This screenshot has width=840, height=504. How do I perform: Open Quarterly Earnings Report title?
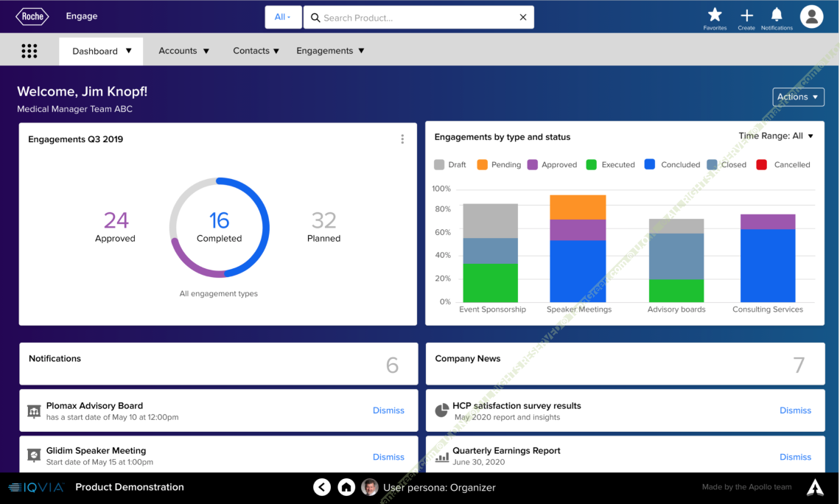(506, 450)
